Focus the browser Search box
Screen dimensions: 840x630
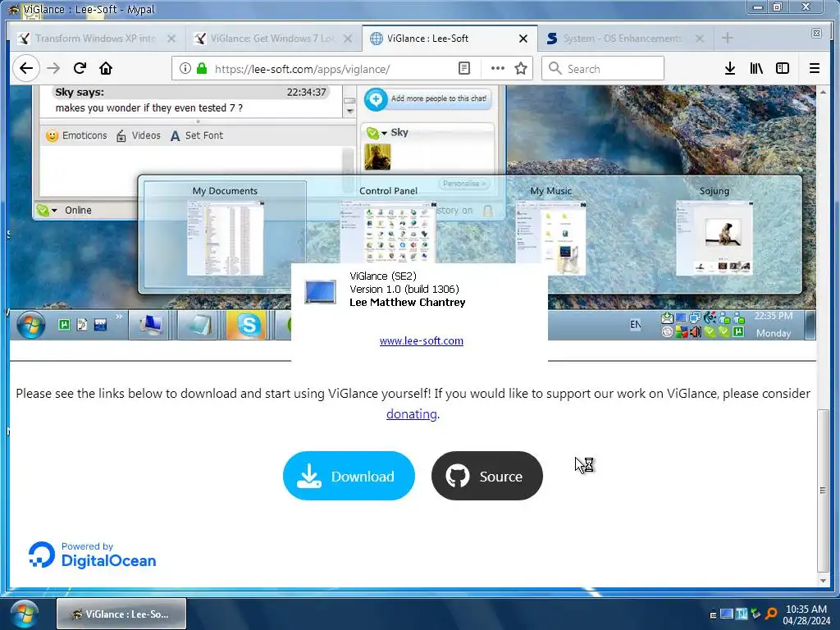tap(603, 69)
